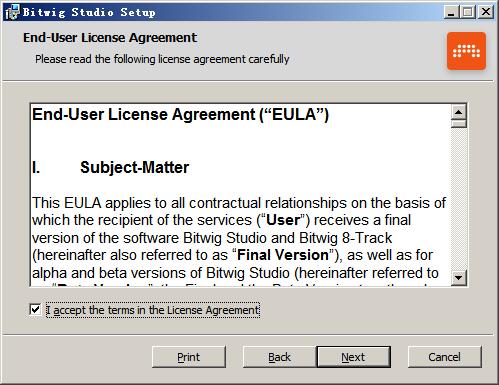499x385 pixels.
Task: Click the 'I accept the terms' label text
Action: (x=153, y=310)
